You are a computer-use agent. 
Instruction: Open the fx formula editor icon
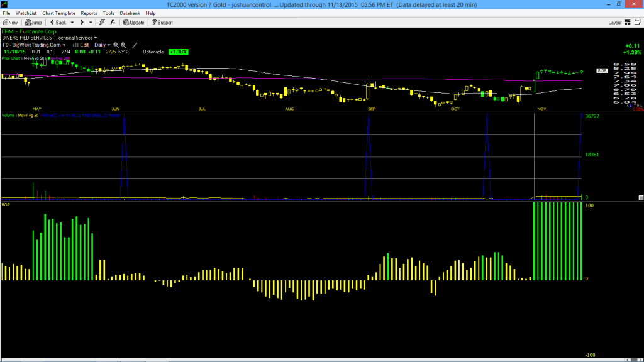point(113,23)
